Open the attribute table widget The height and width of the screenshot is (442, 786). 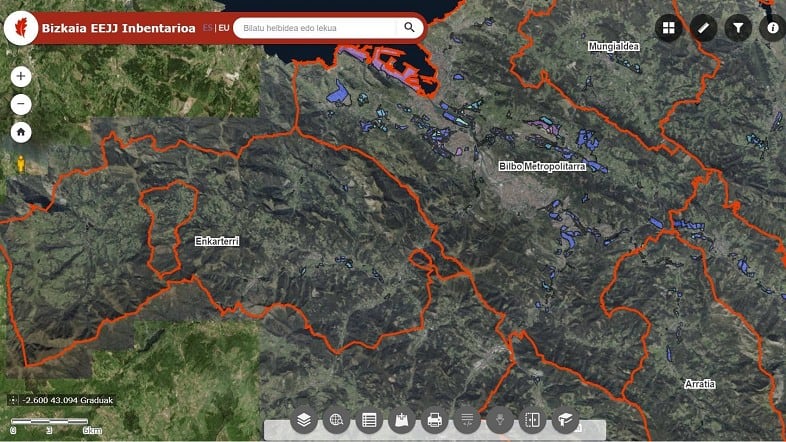pyautogui.click(x=369, y=420)
